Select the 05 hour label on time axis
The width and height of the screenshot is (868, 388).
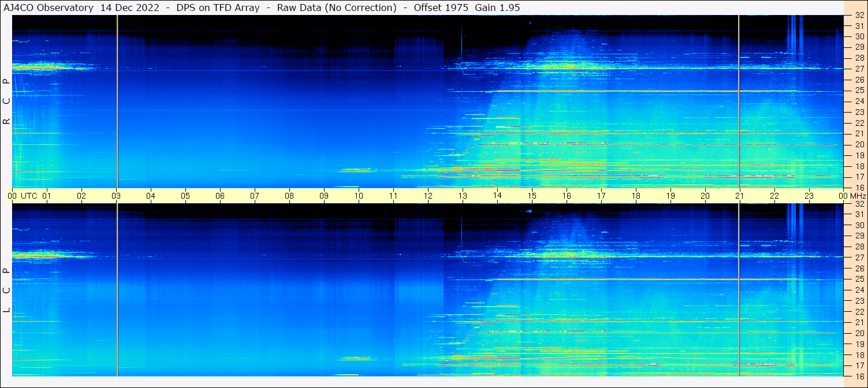pos(185,196)
